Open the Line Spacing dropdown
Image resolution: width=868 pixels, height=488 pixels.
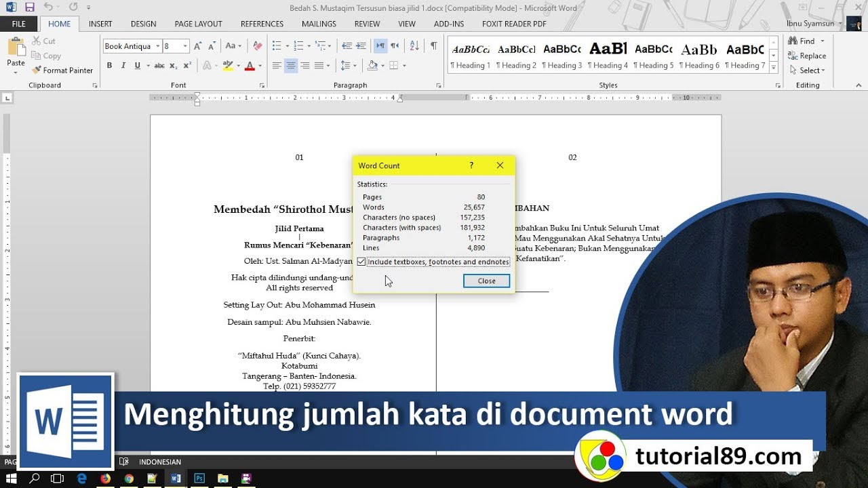click(348, 66)
